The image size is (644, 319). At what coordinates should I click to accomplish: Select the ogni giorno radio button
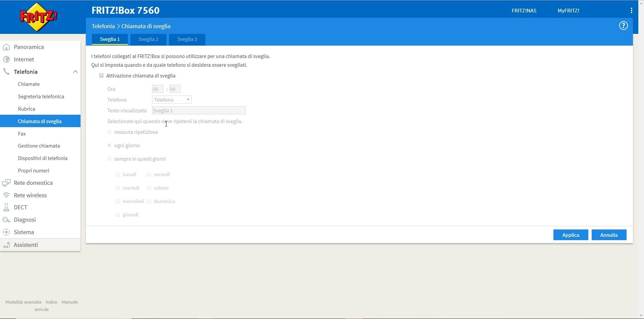pos(109,146)
